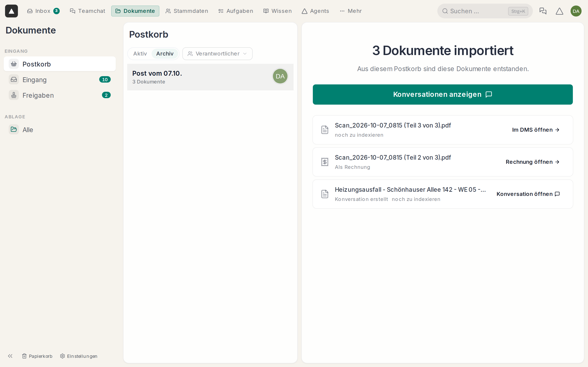Open the DA user avatar menu

coord(576,11)
